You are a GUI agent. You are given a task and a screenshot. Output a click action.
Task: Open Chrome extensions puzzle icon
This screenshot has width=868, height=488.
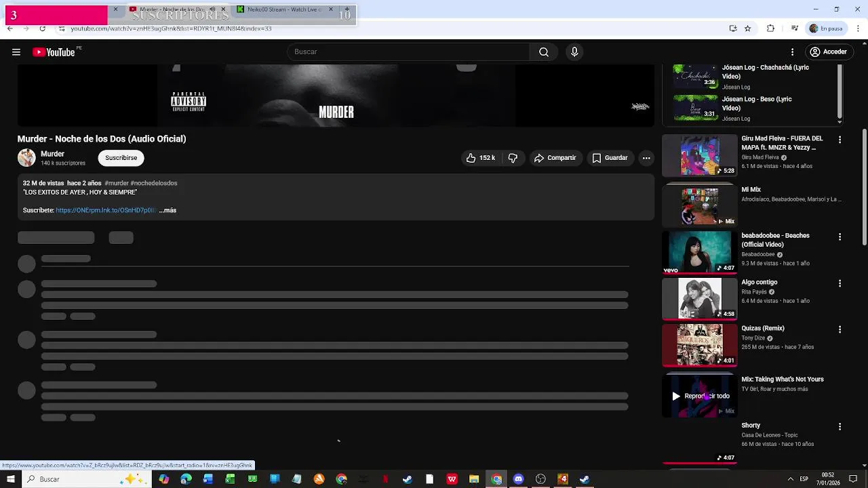click(x=770, y=28)
